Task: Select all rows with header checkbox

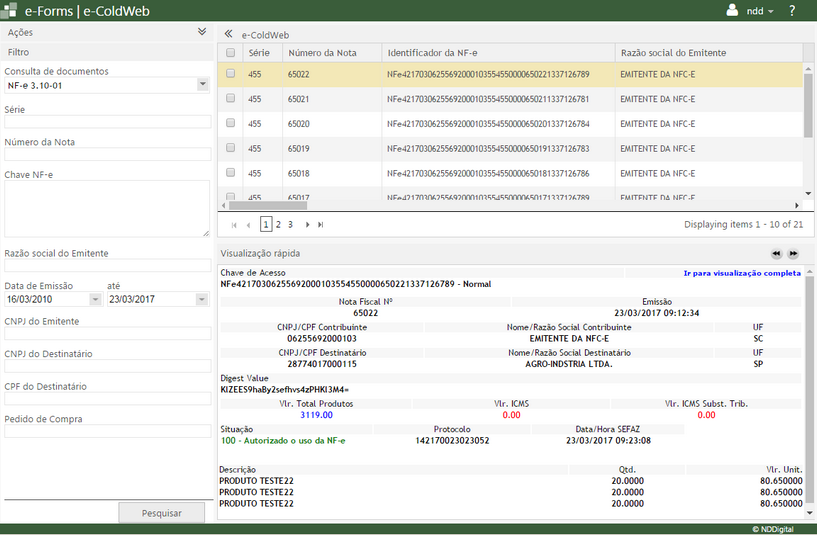Action: point(231,52)
